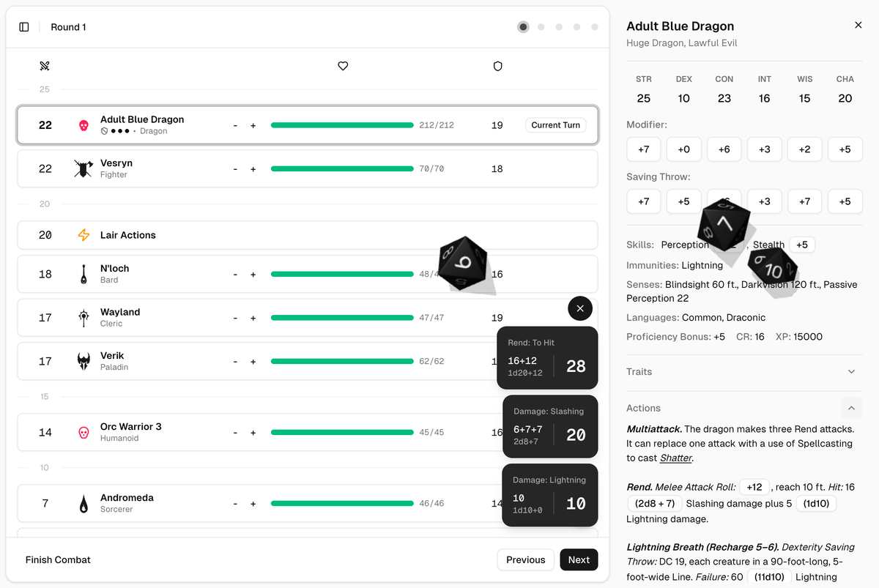879x588 pixels.
Task: Select Vesryn's fighter crossed-weapons icon
Action: click(82, 168)
